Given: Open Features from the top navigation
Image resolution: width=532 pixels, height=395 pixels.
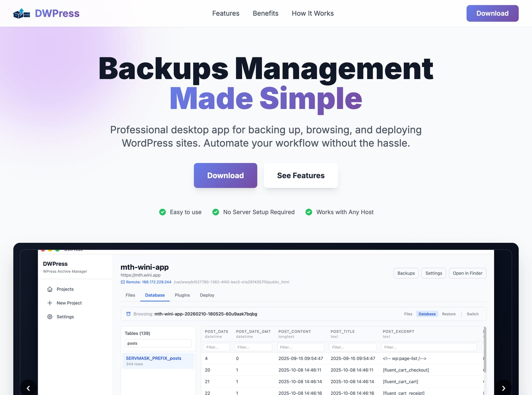Looking at the screenshot, I should point(226,13).
